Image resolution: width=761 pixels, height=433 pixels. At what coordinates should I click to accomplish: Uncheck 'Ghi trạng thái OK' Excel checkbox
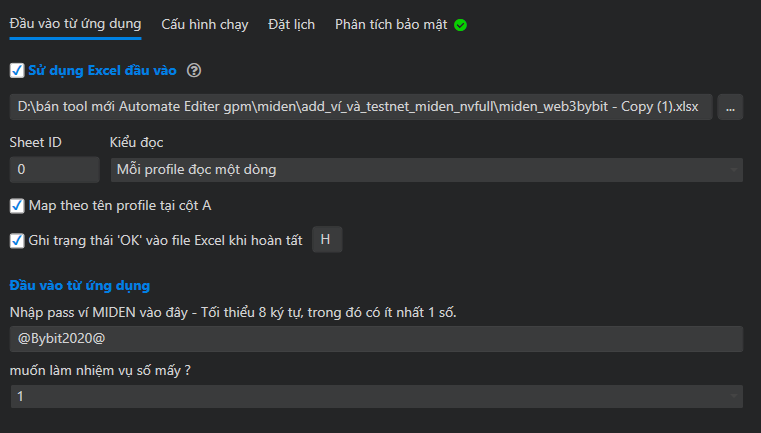point(16,240)
